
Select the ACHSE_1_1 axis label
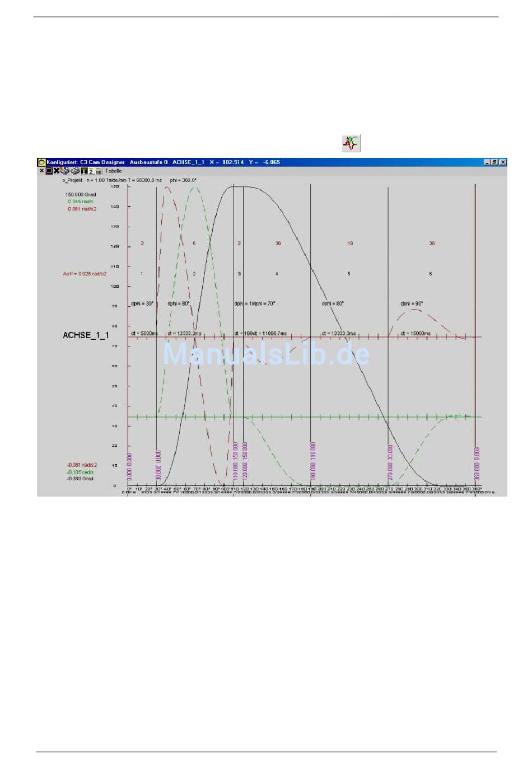click(86, 335)
